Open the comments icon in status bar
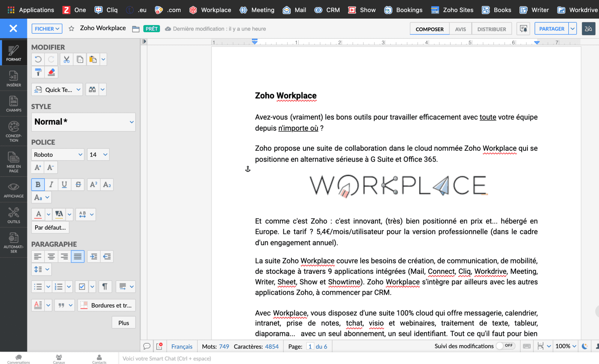The image size is (599, 364). 147,346
